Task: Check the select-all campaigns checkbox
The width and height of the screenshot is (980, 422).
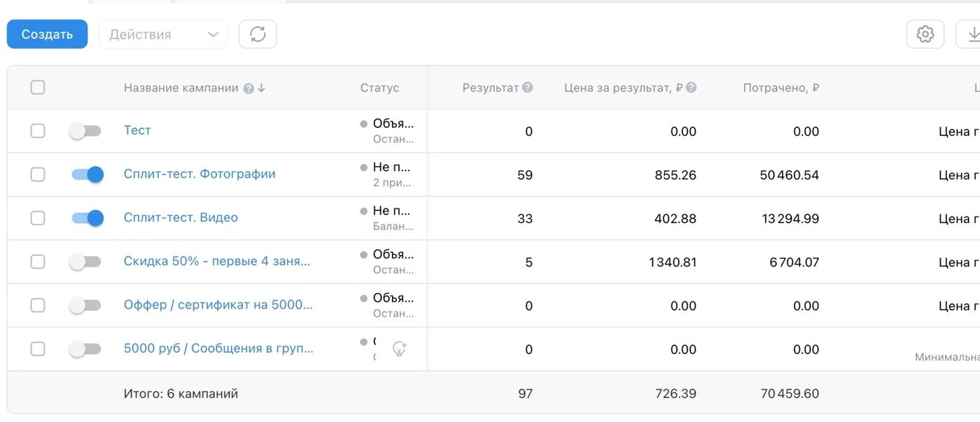Action: (x=38, y=88)
